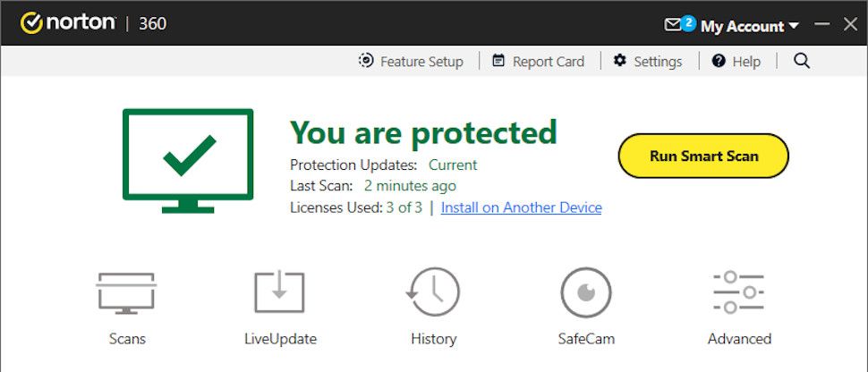Click the search magnifying glass icon

[x=802, y=61]
